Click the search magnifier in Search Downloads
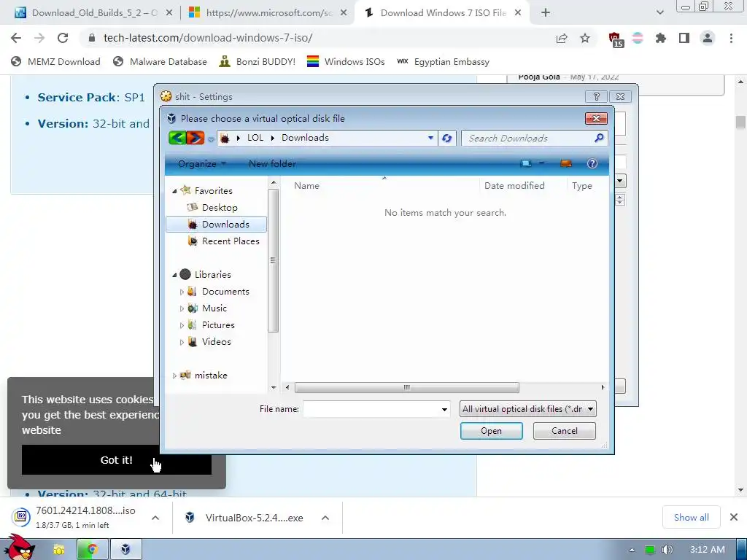Screen dimensions: 747x560 [x=599, y=138]
